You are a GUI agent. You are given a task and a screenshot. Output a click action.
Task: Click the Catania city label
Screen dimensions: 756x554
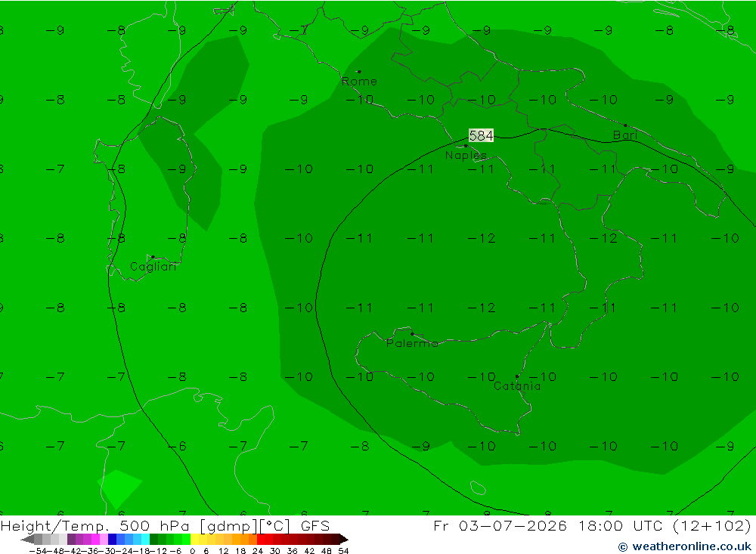[x=517, y=385]
